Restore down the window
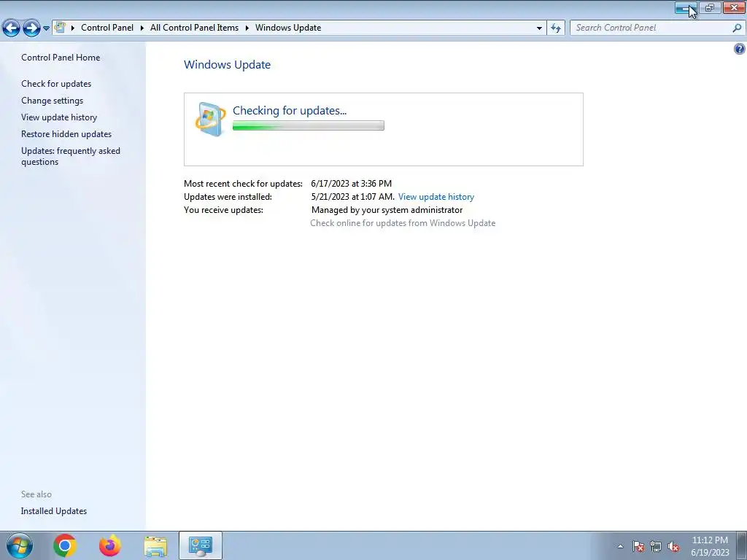 [710, 7]
